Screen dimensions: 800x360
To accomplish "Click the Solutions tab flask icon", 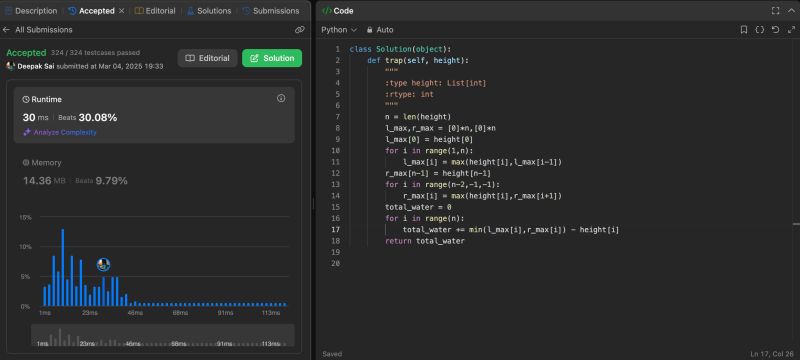I will (191, 11).
